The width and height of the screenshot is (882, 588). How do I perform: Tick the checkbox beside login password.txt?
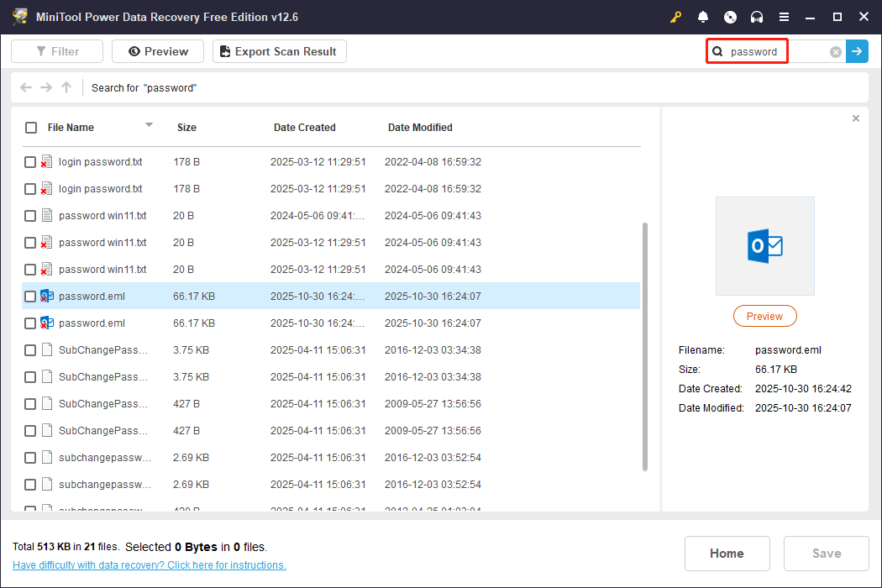[30, 161]
